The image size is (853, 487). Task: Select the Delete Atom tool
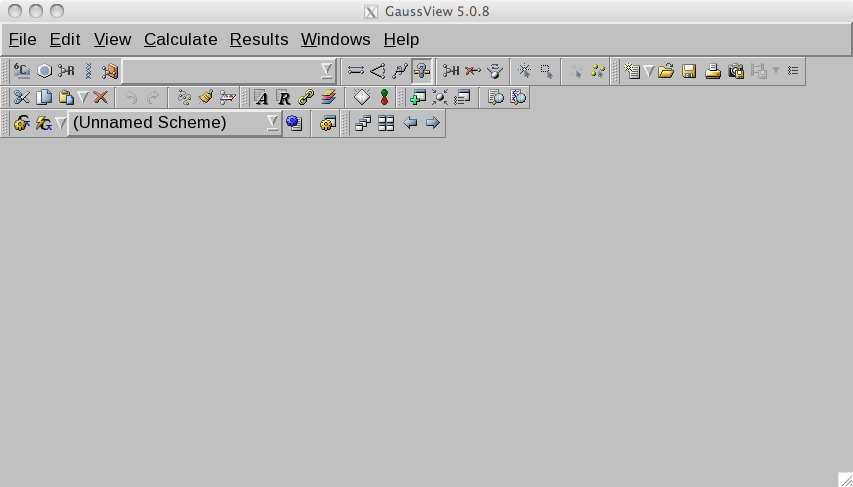(473, 71)
